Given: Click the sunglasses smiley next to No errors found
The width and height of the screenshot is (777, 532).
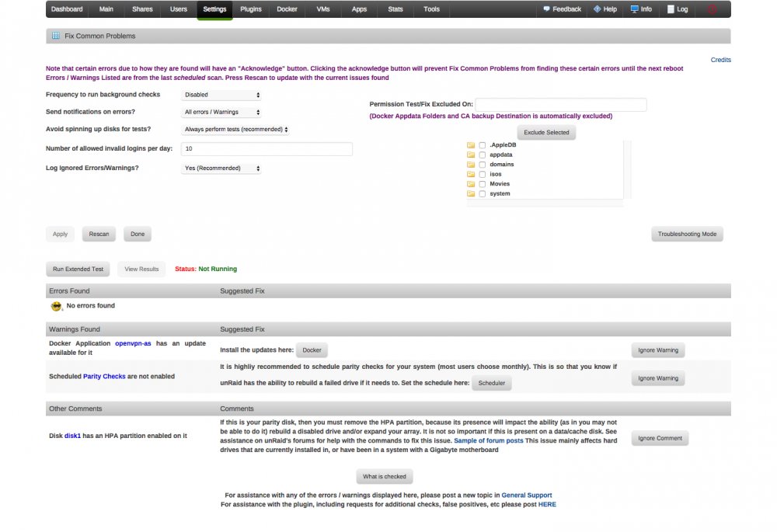Looking at the screenshot, I should pyautogui.click(x=57, y=307).
